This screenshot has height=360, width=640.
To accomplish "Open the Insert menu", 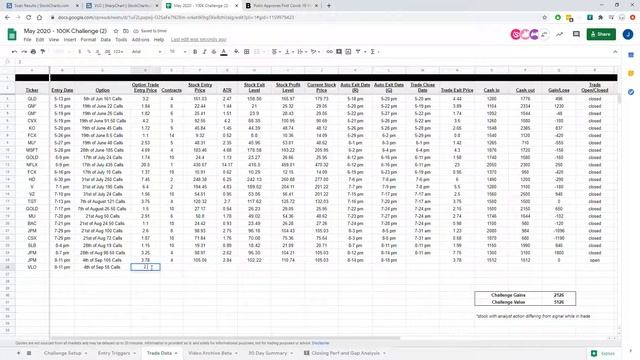I will (70, 40).
